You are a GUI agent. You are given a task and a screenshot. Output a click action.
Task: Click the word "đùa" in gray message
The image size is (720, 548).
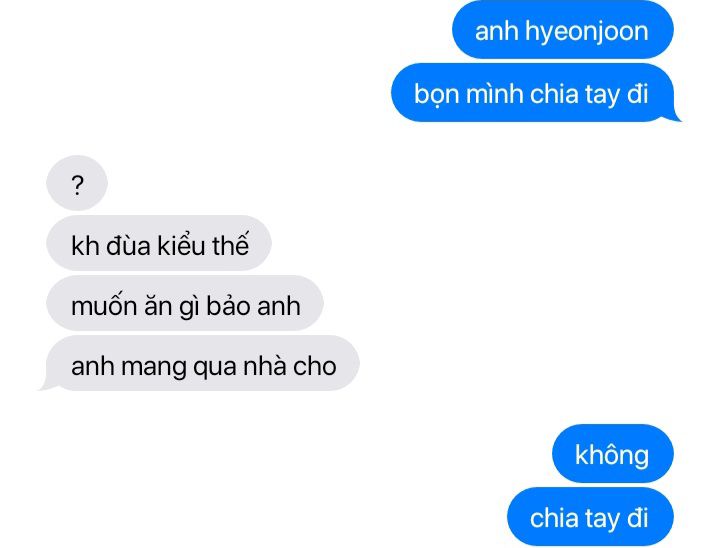tap(128, 245)
